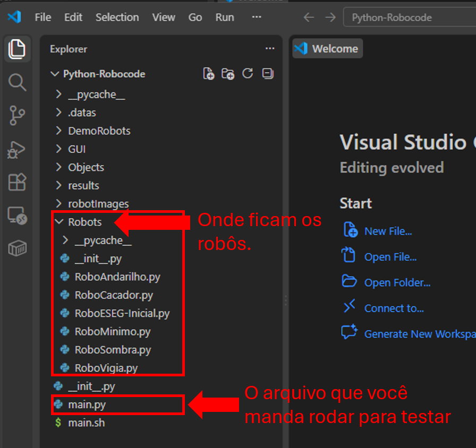Select the Welcome tab
This screenshot has height=448, width=476.
coord(328,48)
